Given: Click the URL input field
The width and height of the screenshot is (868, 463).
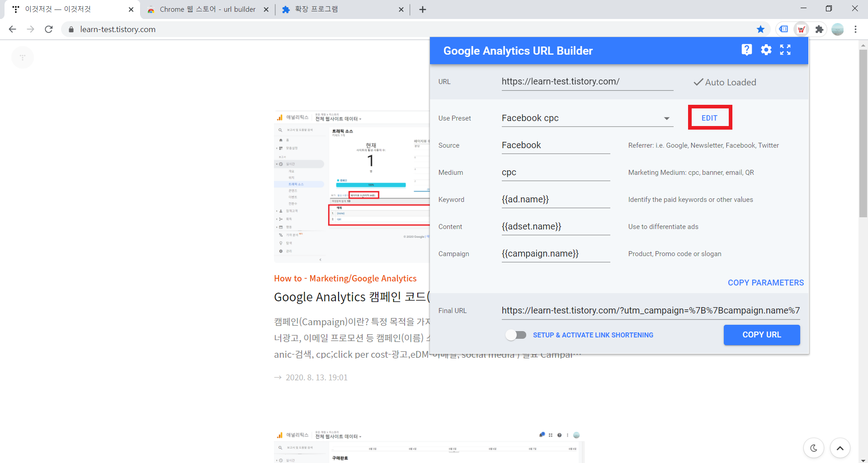Looking at the screenshot, I should pos(587,82).
